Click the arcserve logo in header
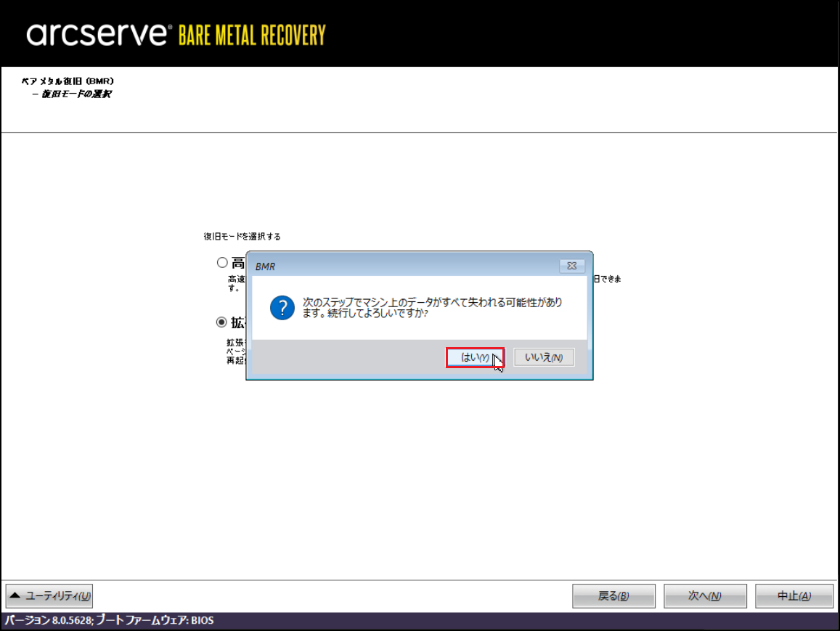Image resolution: width=840 pixels, height=631 pixels. 99,34
